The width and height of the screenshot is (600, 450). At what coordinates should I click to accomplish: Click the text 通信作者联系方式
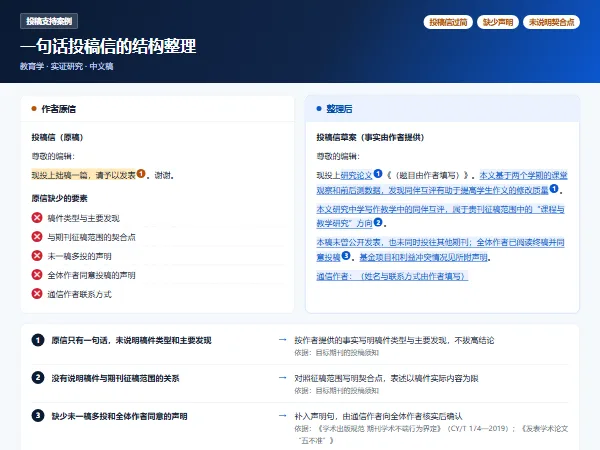click(x=79, y=294)
